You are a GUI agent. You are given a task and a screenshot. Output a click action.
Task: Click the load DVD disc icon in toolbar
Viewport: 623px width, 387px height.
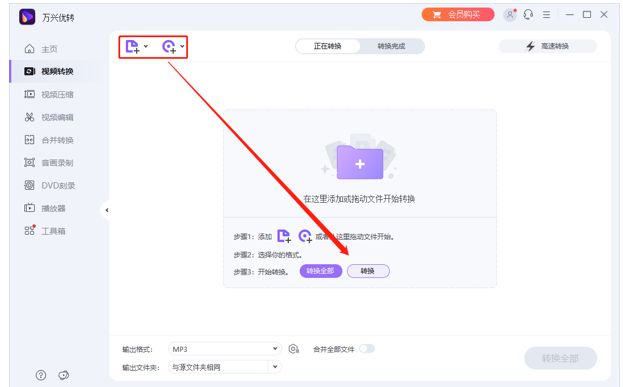click(169, 46)
